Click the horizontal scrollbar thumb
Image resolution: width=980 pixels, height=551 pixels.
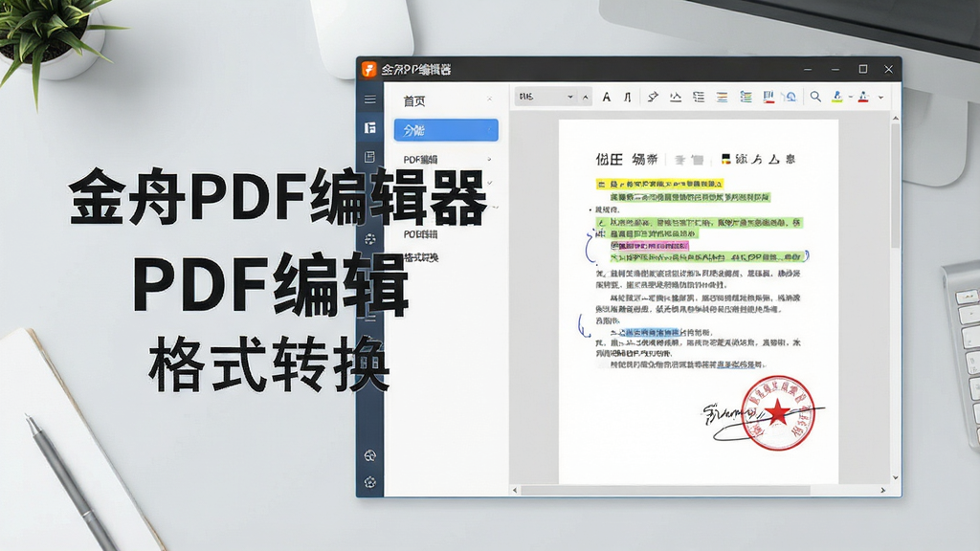pyautogui.click(x=666, y=491)
